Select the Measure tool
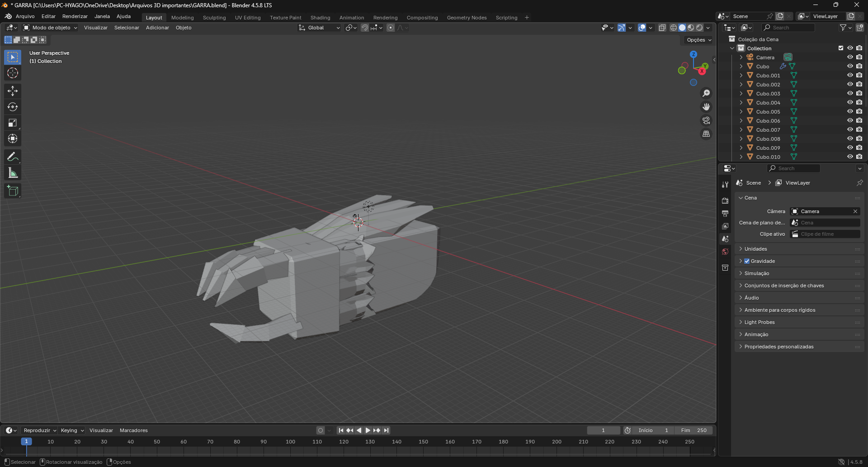Image resolution: width=868 pixels, height=467 pixels. 13,173
